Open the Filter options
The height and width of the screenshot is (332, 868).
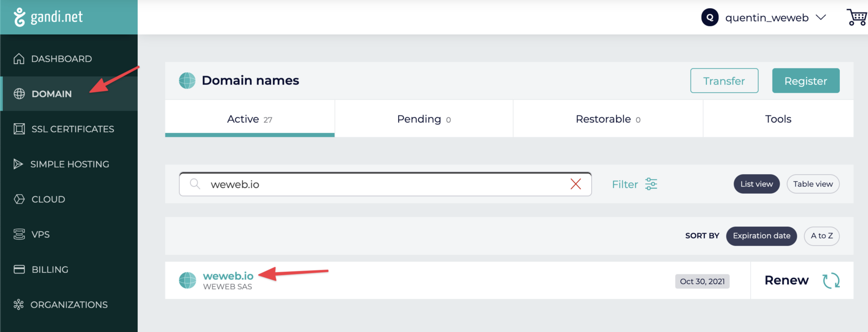coord(625,184)
